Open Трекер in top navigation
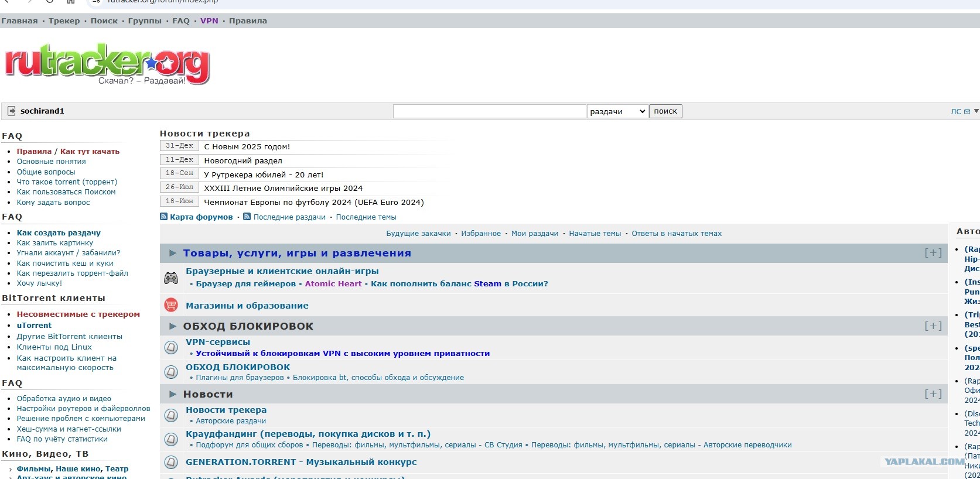980x479 pixels. (64, 21)
